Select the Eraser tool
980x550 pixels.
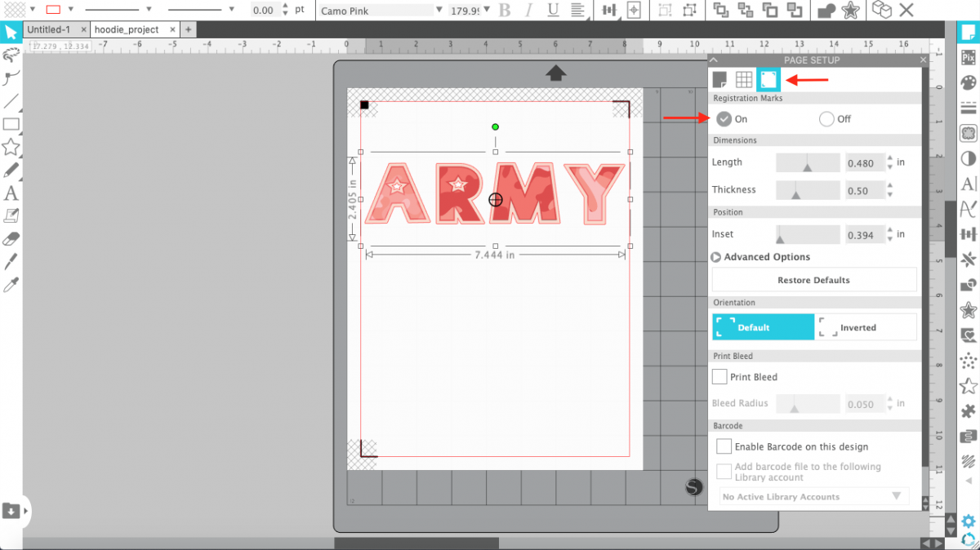tap(11, 239)
